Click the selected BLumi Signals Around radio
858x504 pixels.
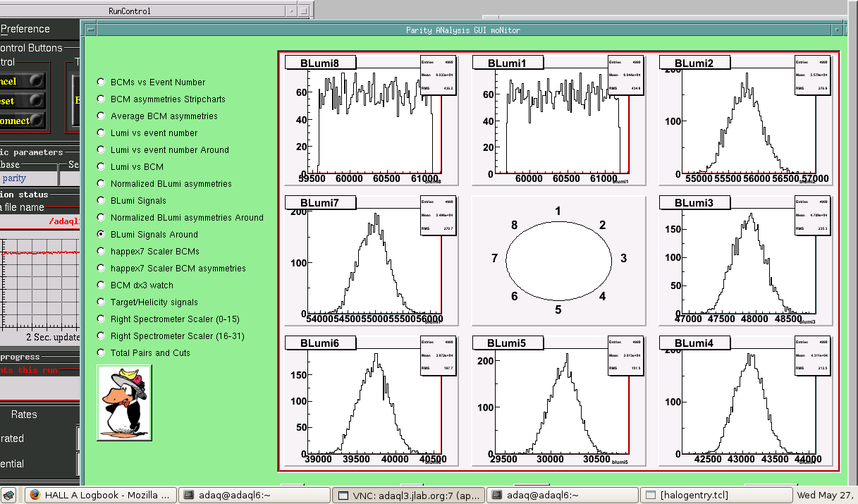[x=102, y=235]
